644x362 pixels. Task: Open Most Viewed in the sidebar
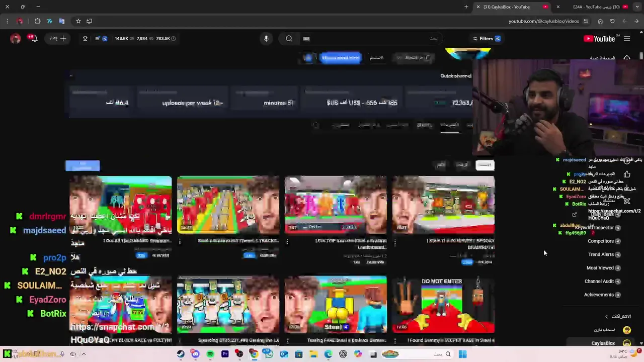(x=603, y=268)
